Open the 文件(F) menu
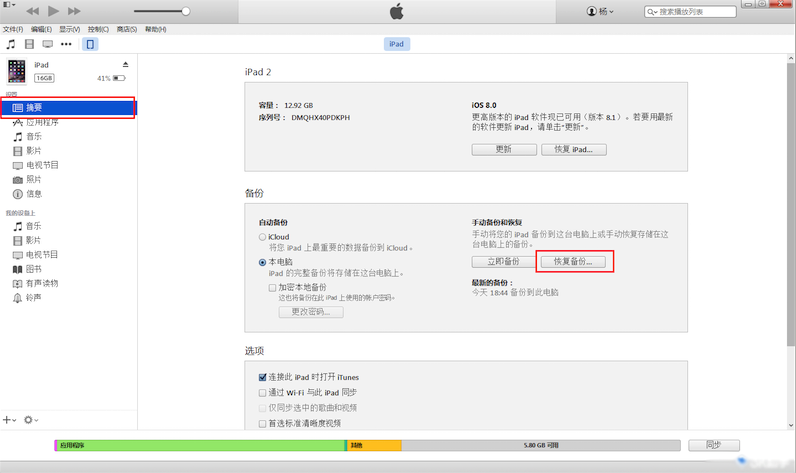This screenshot has width=796, height=473. tap(13, 29)
